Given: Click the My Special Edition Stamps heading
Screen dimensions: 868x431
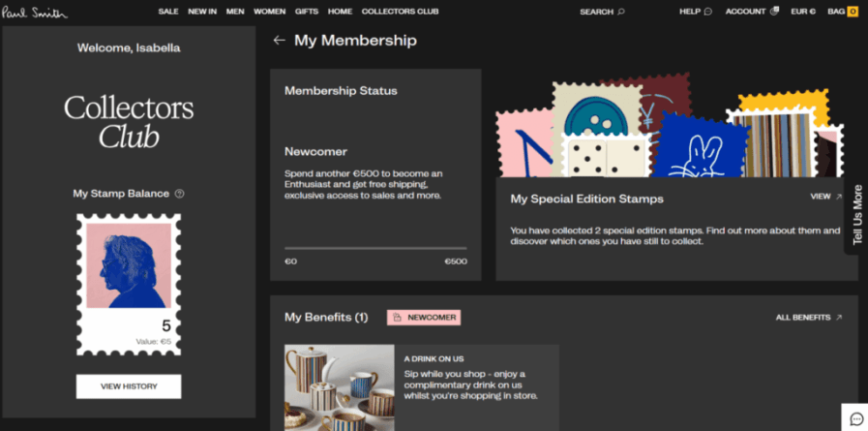Looking at the screenshot, I should point(586,199).
